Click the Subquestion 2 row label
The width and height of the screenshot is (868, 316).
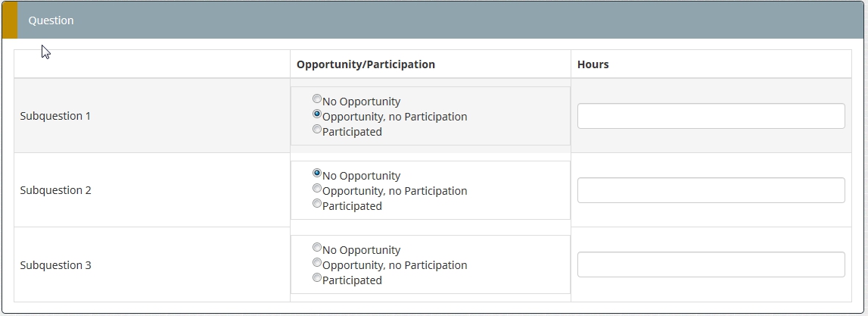[x=55, y=190]
